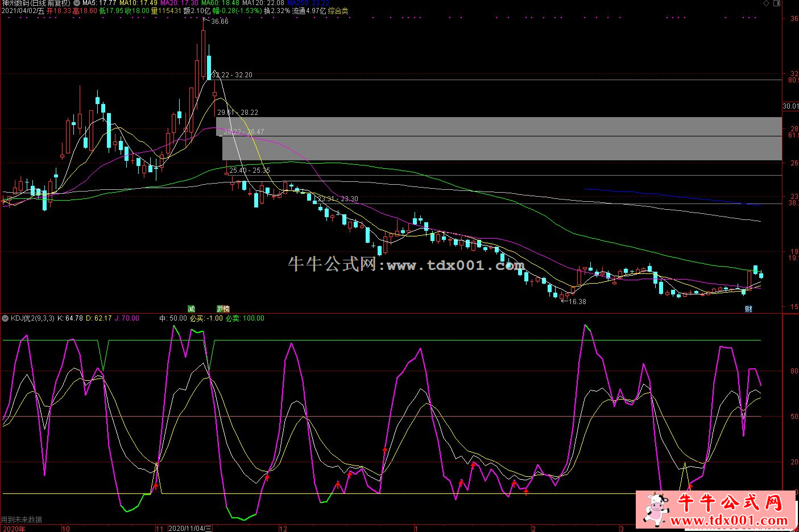This screenshot has width=799, height=532.
Task: Click the 36.66 high price label
Action: point(220,22)
